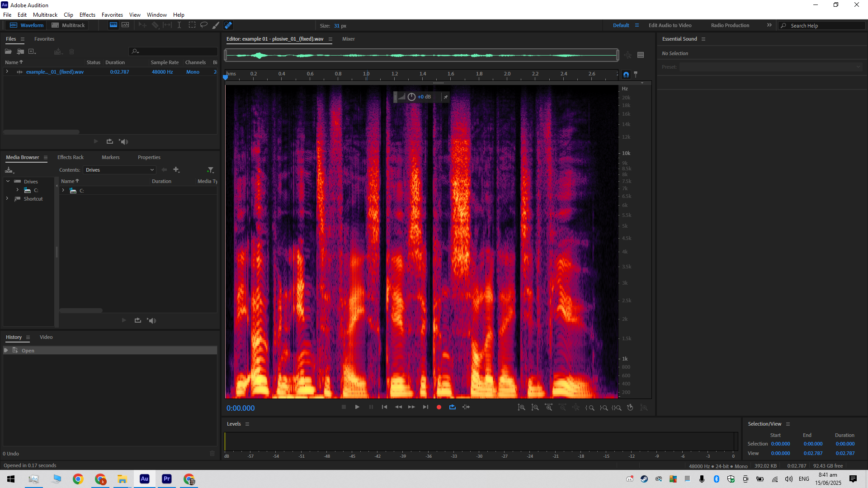Open the Contents Drives dropdown
This screenshot has width=868, height=488.
click(119, 170)
